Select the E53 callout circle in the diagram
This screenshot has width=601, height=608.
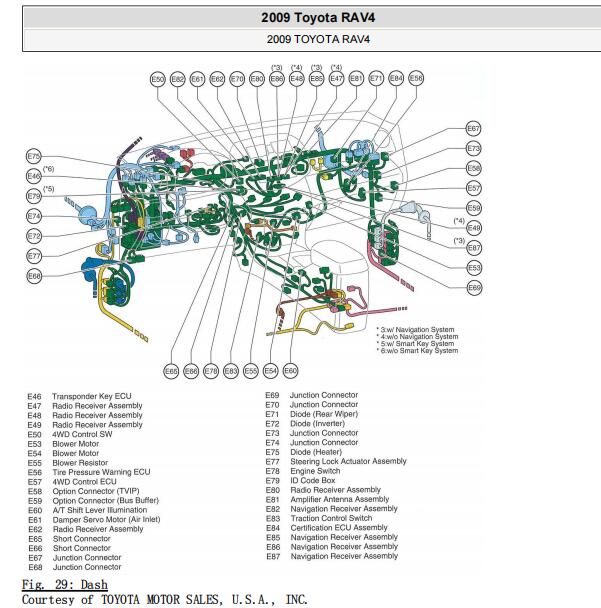pos(474,268)
